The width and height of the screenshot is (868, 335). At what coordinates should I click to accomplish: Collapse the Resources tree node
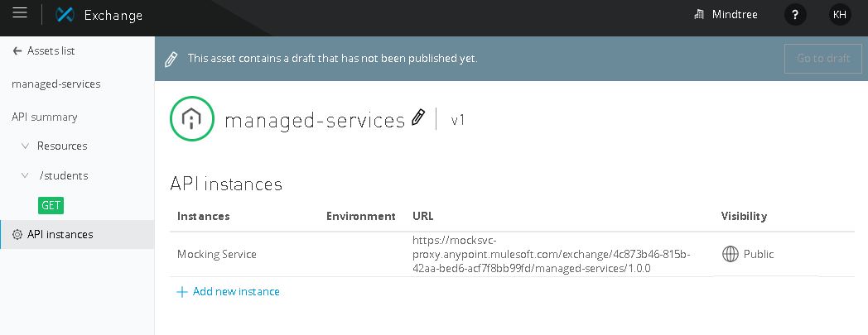(25, 146)
